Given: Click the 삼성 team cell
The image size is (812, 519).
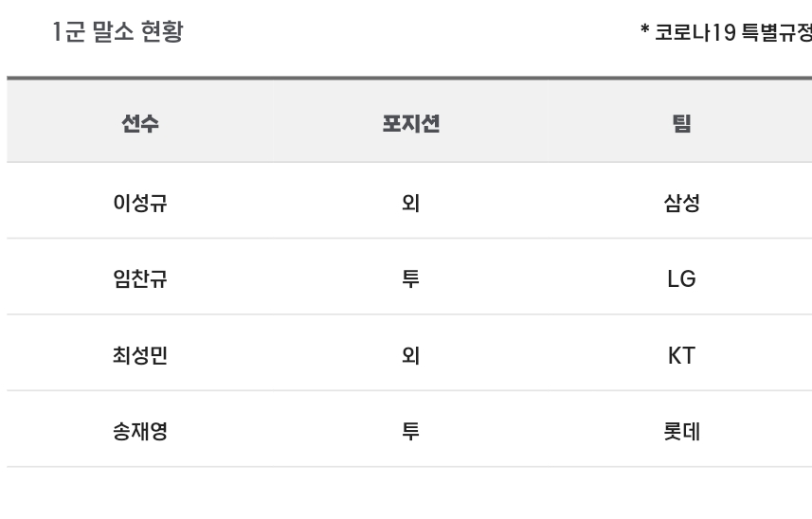Looking at the screenshot, I should point(681,203).
